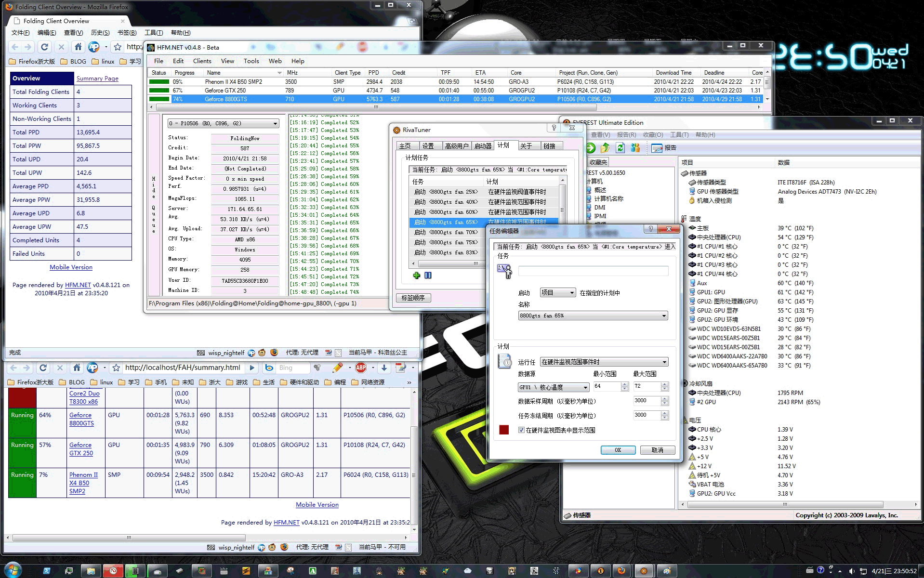Open the 8800gts fan 65% name dropdown

coord(593,315)
